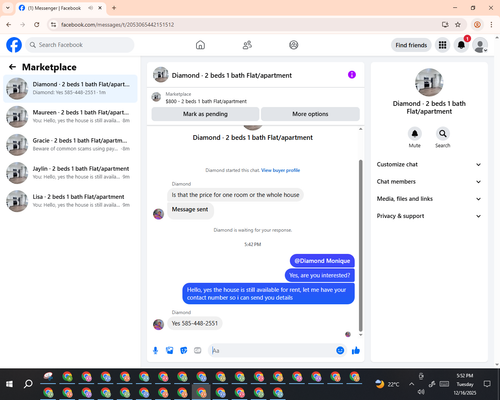Click the back arrow next to Marketplace
Image resolution: width=500 pixels, height=400 pixels.
pos(12,67)
